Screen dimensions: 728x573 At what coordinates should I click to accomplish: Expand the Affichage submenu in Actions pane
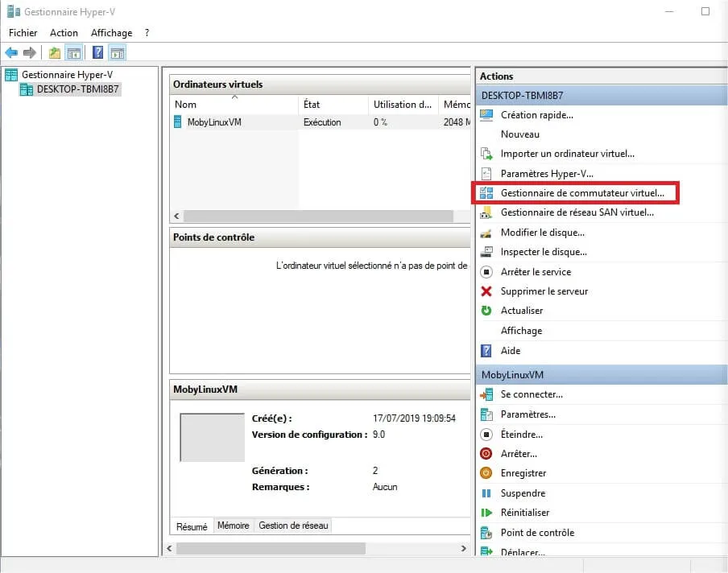pos(521,331)
